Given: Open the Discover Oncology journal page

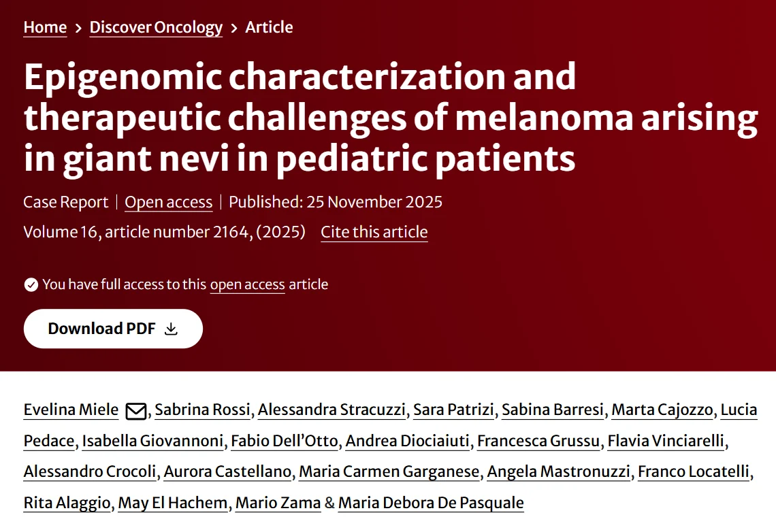Looking at the screenshot, I should (155, 28).
